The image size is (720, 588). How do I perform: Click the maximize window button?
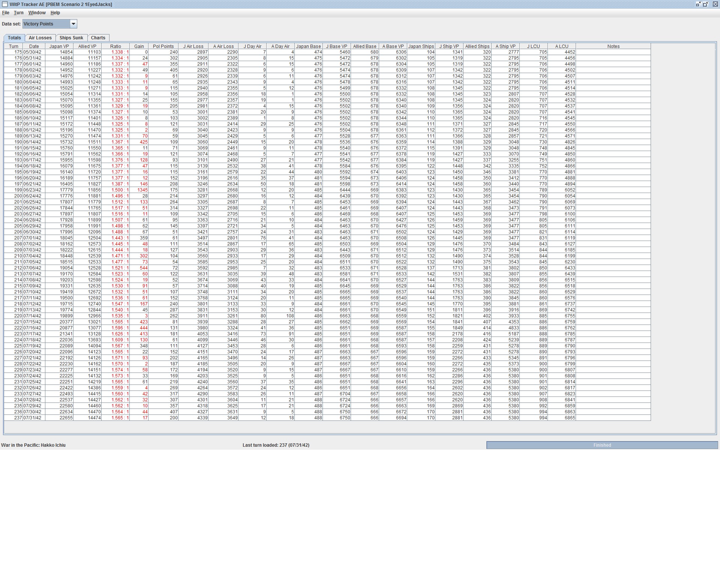(x=706, y=4)
